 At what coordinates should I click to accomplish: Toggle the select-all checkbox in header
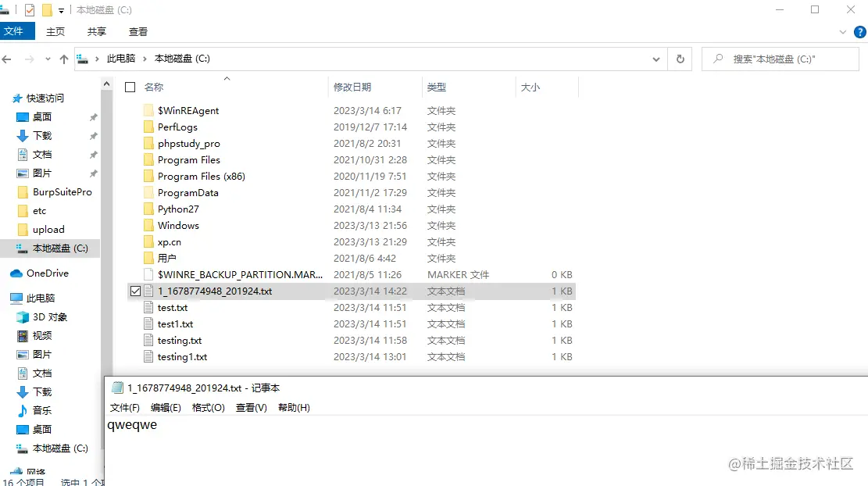click(130, 87)
